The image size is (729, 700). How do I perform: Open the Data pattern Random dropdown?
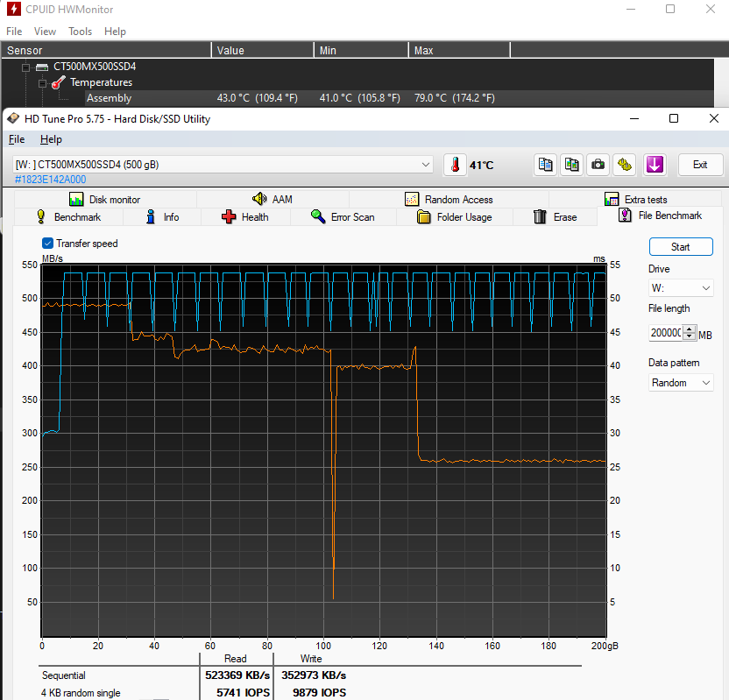coord(681,383)
